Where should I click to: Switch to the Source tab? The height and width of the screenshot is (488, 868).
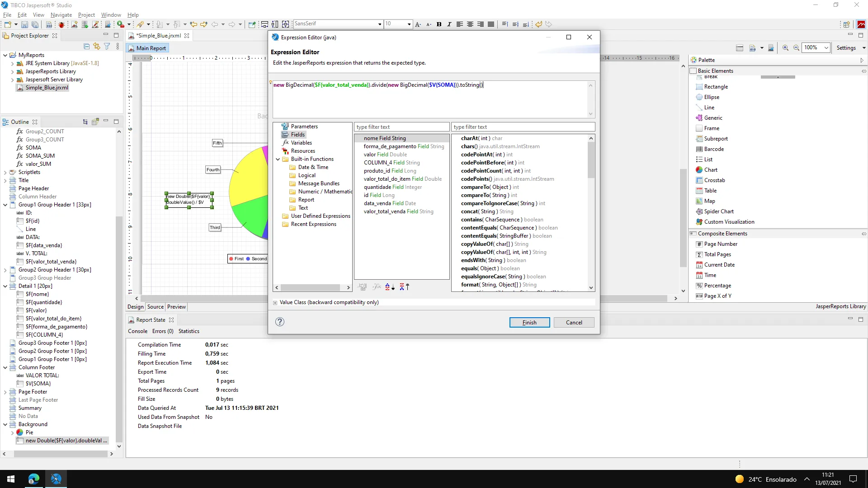pos(155,307)
